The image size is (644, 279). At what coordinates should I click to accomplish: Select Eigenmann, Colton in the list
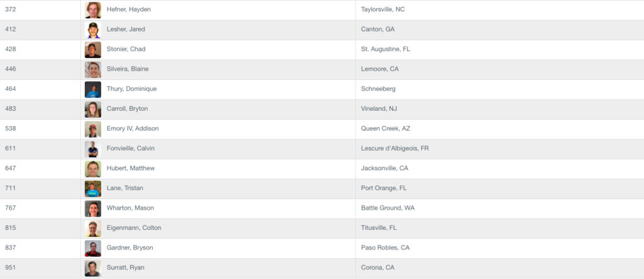(134, 227)
